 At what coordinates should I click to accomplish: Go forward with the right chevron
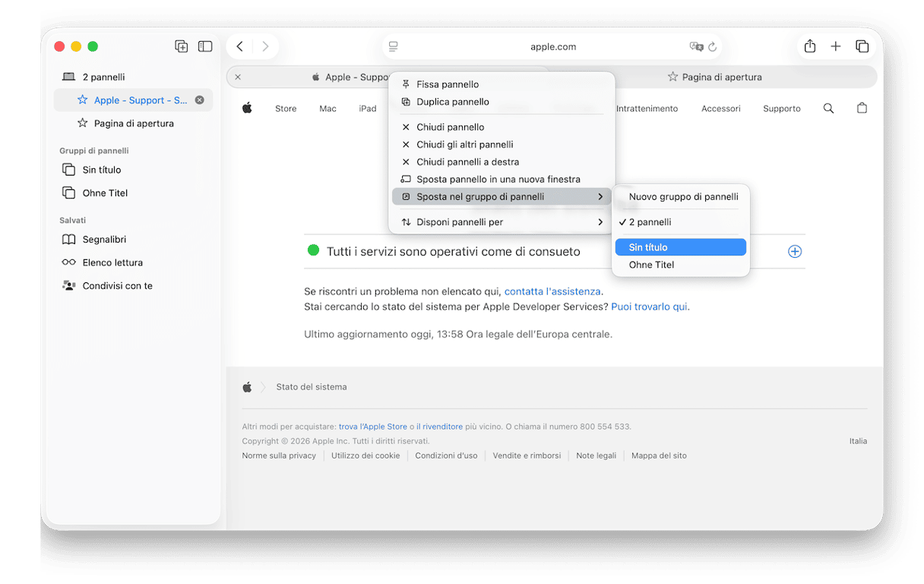click(x=265, y=46)
